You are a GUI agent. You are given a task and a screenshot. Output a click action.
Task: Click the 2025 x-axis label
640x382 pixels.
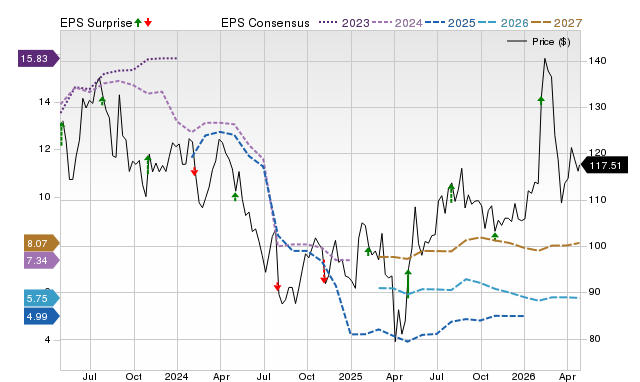click(350, 376)
